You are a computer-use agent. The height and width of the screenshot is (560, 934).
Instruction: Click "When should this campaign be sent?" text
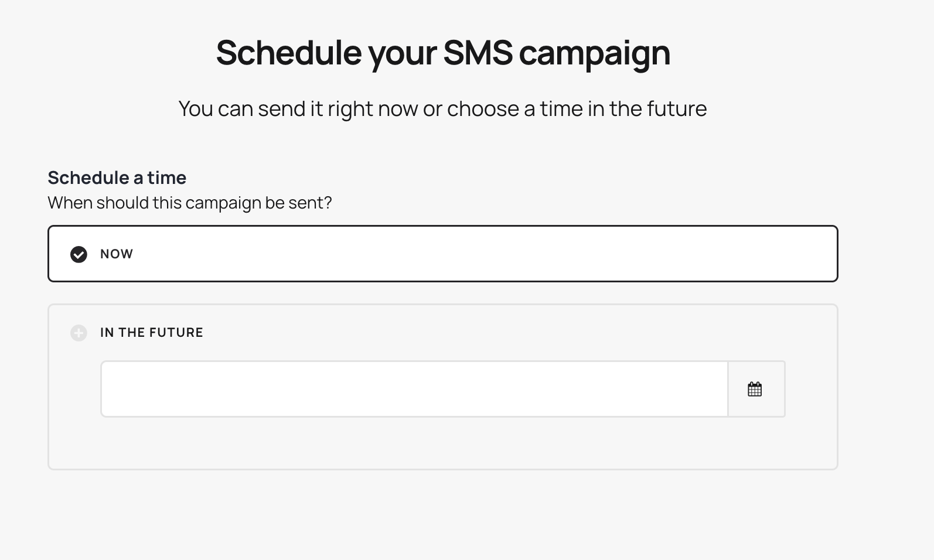[x=189, y=203]
